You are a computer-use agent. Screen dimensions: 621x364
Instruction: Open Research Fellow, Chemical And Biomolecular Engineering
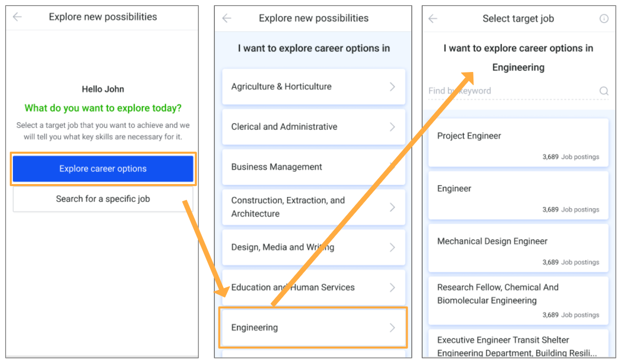click(518, 301)
